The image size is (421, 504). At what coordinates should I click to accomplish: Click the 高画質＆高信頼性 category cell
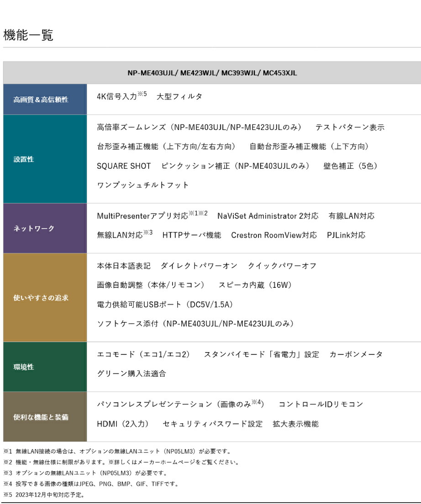45,99
